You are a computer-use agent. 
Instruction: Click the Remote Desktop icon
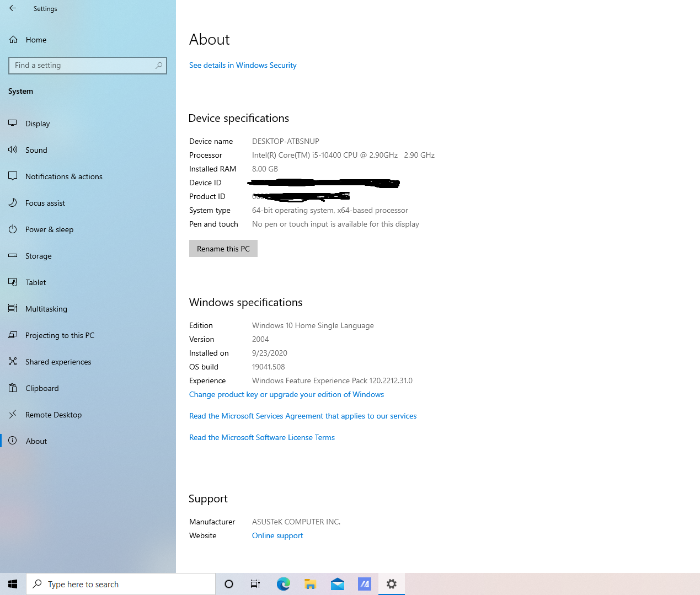click(13, 414)
